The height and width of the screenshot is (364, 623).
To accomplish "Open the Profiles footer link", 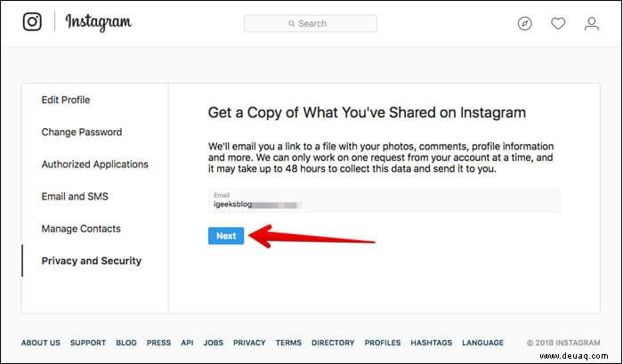I will (383, 343).
